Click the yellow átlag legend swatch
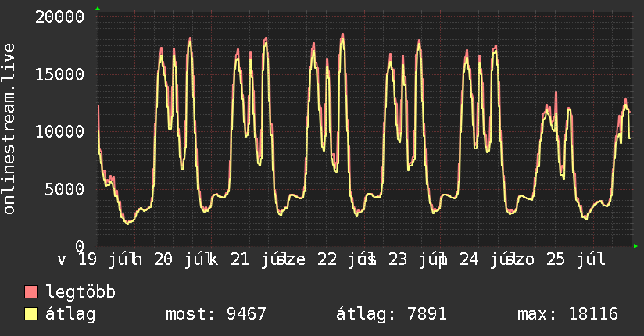This screenshot has width=644, height=336. click(x=30, y=314)
